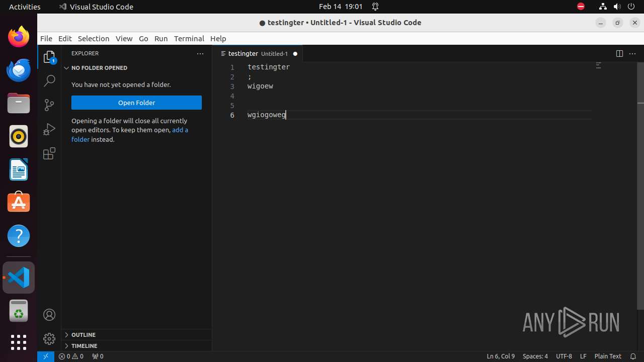The height and width of the screenshot is (362, 644).
Task: Open power menu icon in top bar
Action: [x=631, y=7]
